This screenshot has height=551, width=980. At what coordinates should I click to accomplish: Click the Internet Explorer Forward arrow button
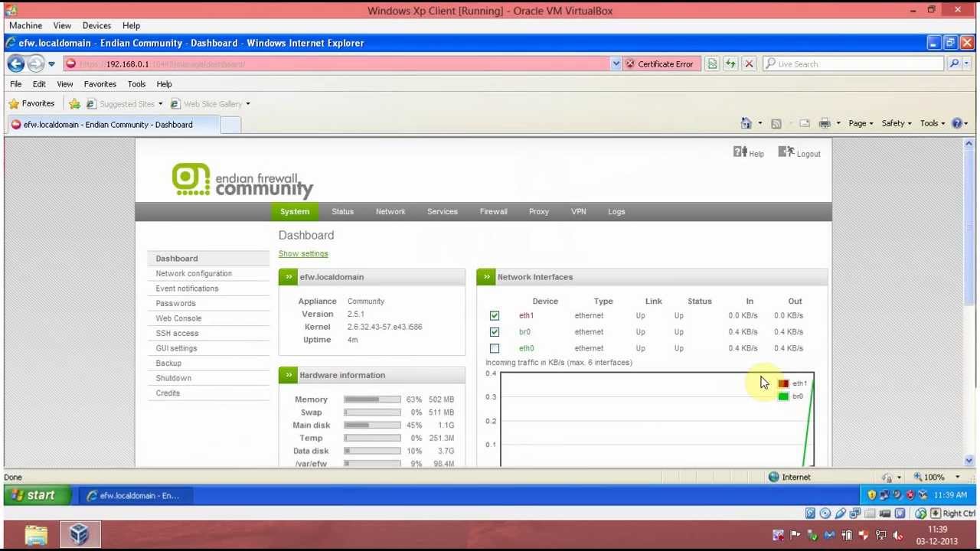coord(36,64)
